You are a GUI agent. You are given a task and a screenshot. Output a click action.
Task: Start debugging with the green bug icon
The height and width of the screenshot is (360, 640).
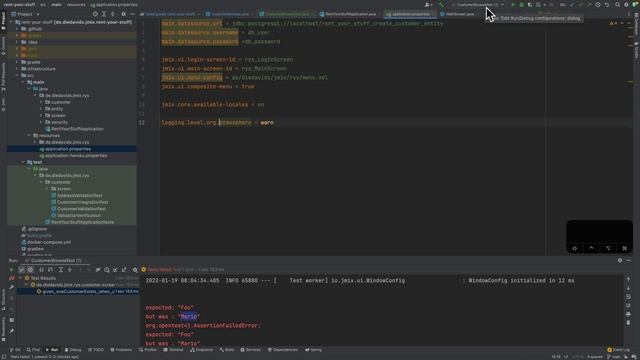(x=521, y=4)
